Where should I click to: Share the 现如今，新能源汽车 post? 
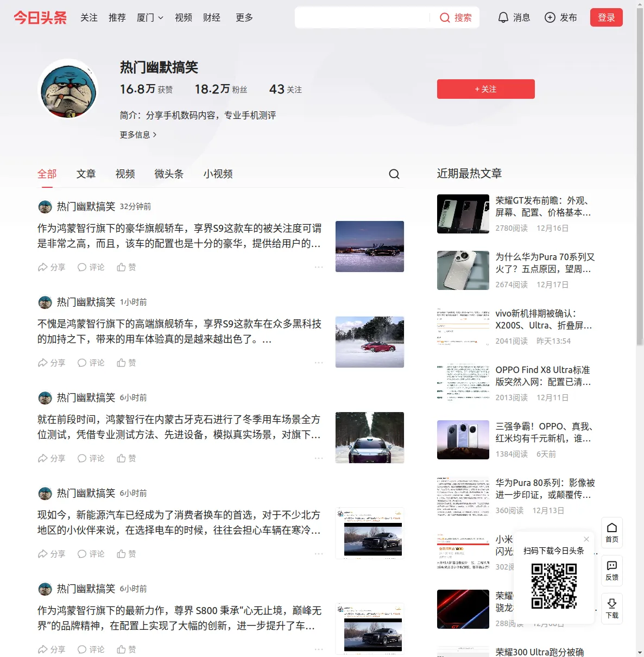tap(52, 554)
